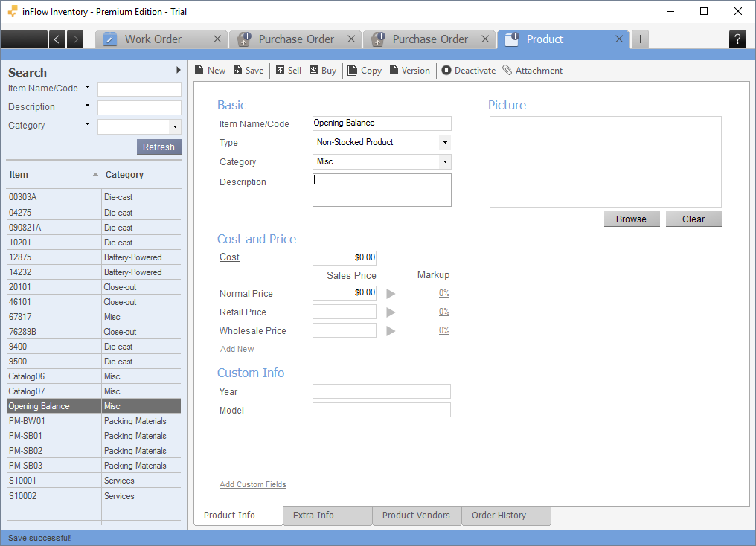Select item PM-BW01 in the list
This screenshot has width=756, height=546.
(94, 421)
